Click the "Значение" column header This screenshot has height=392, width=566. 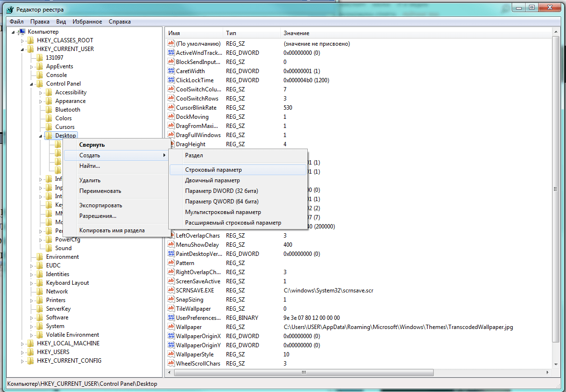click(297, 33)
